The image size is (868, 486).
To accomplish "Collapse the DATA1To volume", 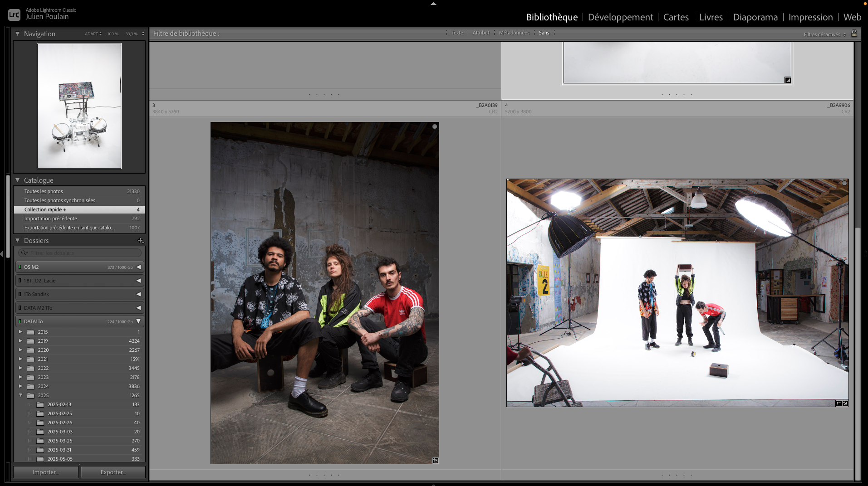I will pyautogui.click(x=138, y=321).
